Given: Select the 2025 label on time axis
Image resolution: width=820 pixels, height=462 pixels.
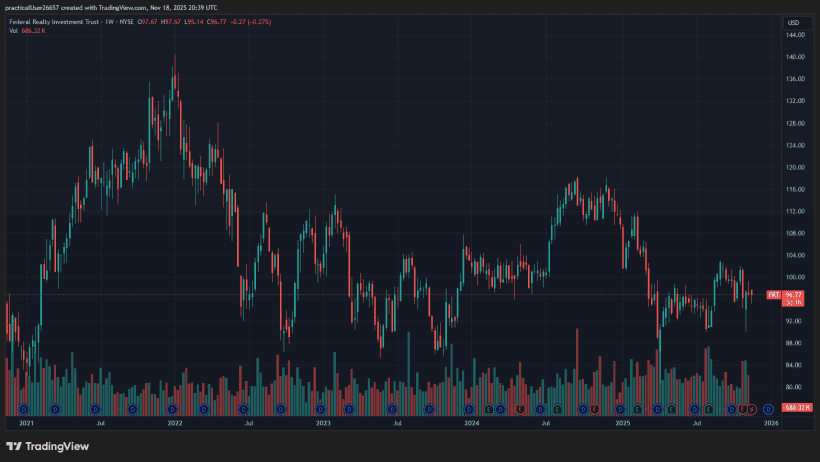Looking at the screenshot, I should click(622, 423).
